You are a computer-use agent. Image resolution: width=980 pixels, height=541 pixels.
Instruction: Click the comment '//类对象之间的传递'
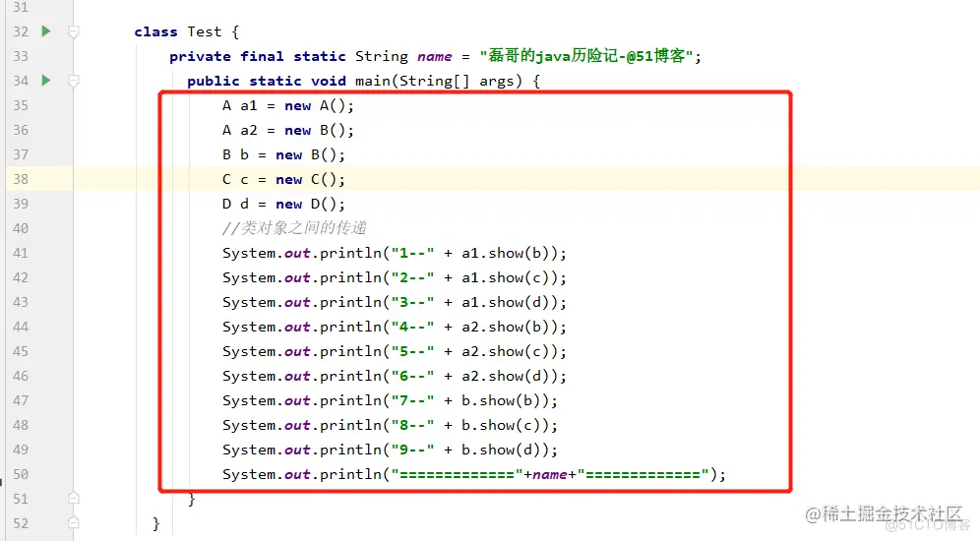pyautogui.click(x=294, y=228)
